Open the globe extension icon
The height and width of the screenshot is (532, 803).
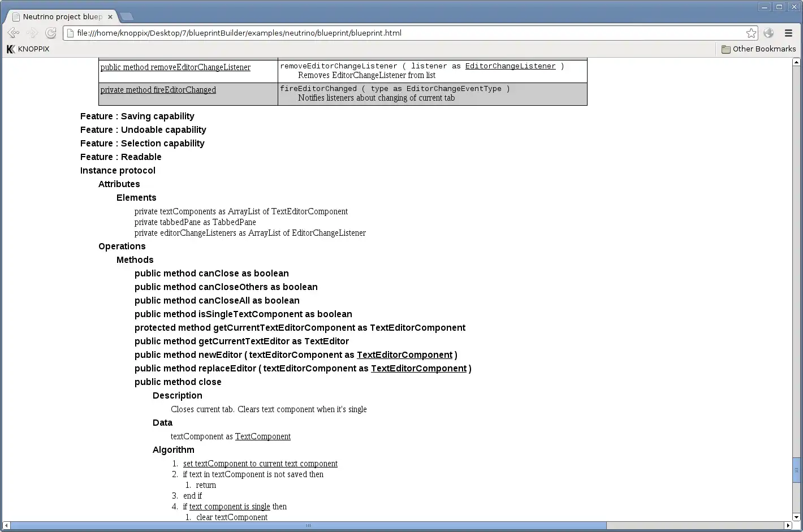tap(768, 33)
